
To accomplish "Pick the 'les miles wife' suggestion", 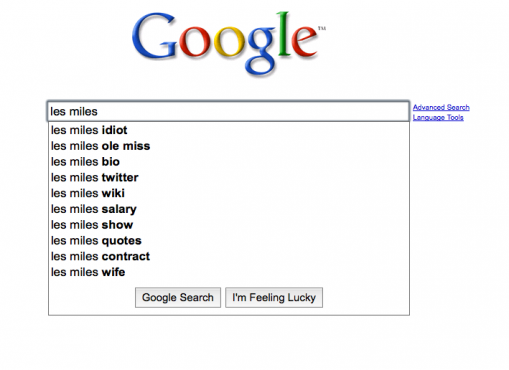I will pos(229,272).
